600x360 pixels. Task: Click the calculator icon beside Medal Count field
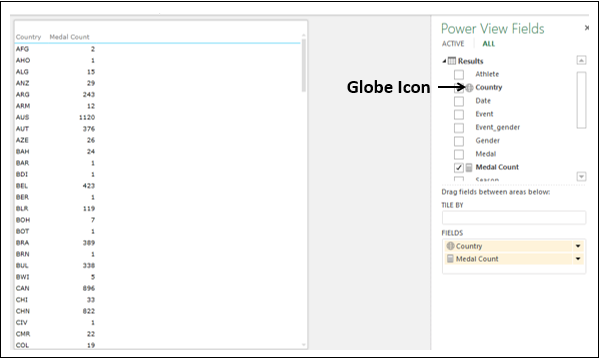tap(469, 168)
